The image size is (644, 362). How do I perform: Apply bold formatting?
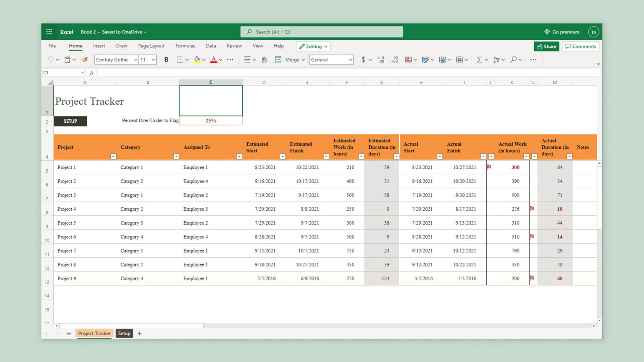(166, 59)
